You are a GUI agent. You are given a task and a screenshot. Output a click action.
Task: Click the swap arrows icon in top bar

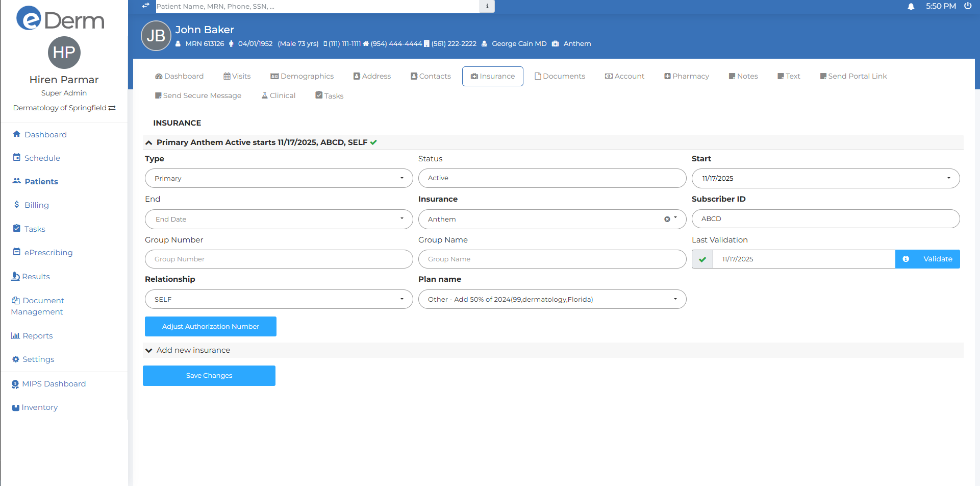point(145,6)
